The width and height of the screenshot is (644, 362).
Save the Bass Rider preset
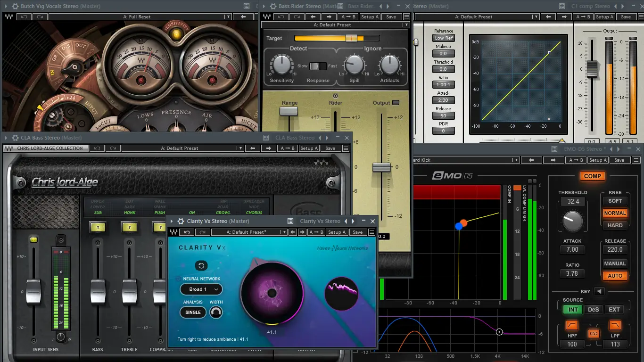391,16
